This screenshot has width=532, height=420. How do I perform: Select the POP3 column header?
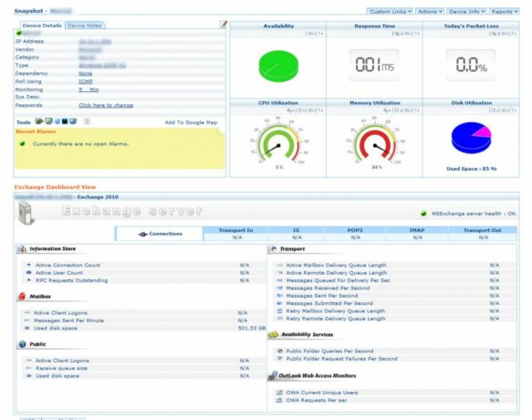[x=355, y=230]
